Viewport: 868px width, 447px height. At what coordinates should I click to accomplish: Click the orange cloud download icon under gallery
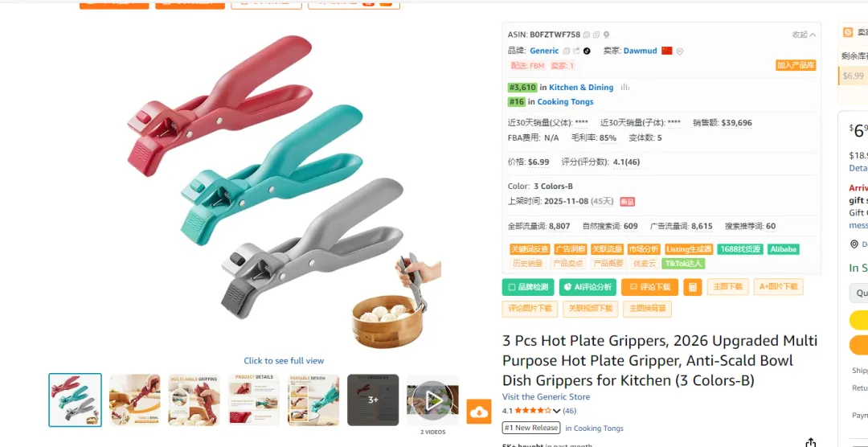pyautogui.click(x=479, y=412)
